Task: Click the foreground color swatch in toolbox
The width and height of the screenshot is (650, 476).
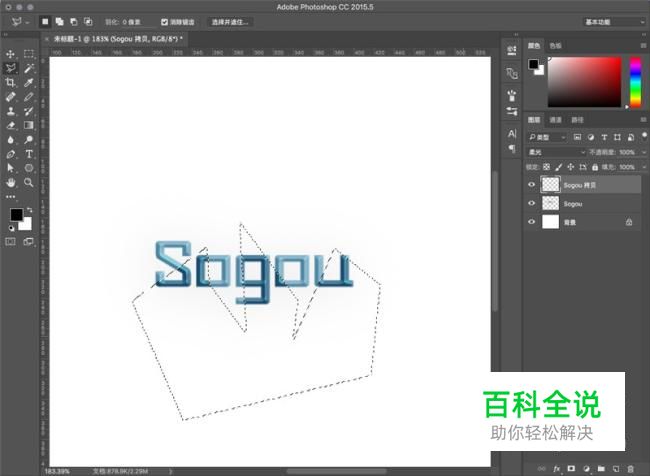Action: point(17,214)
